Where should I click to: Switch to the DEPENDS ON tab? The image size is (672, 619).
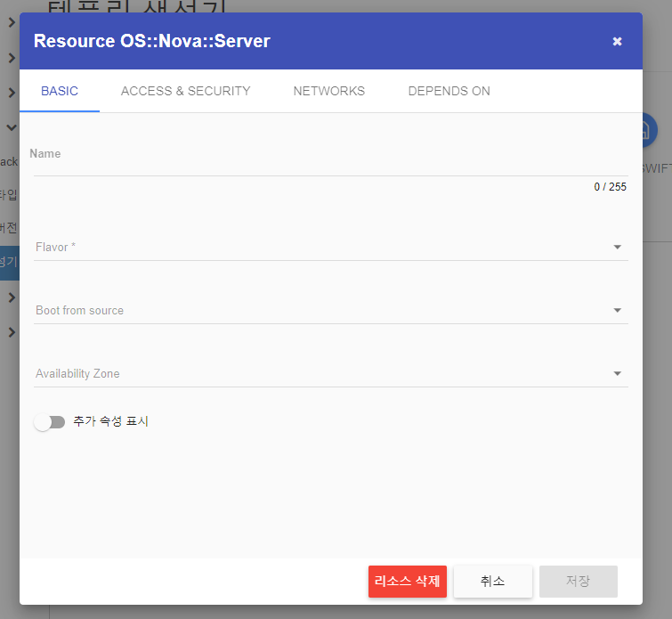[449, 91]
